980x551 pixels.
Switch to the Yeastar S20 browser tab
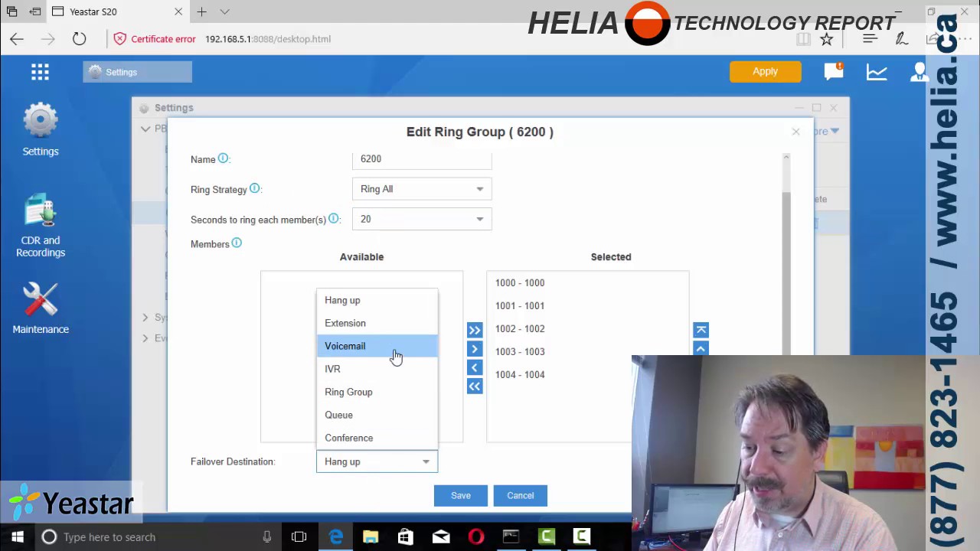pyautogui.click(x=119, y=11)
